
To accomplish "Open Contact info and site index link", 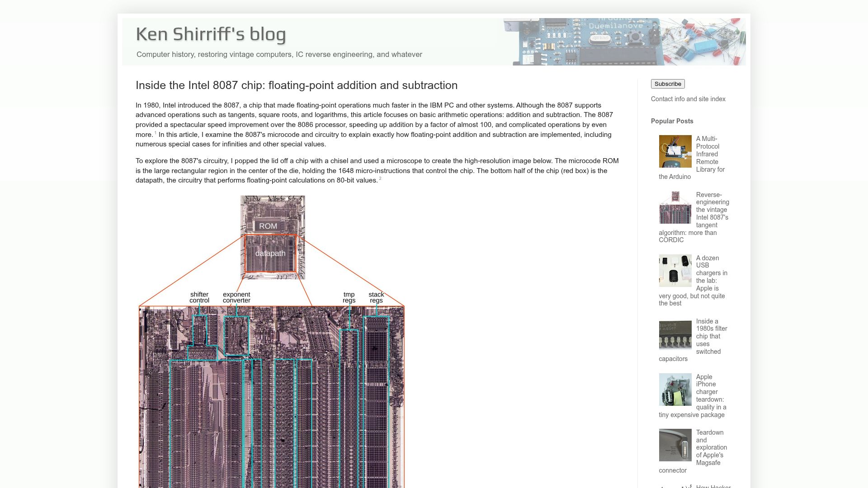I will pos(688,99).
